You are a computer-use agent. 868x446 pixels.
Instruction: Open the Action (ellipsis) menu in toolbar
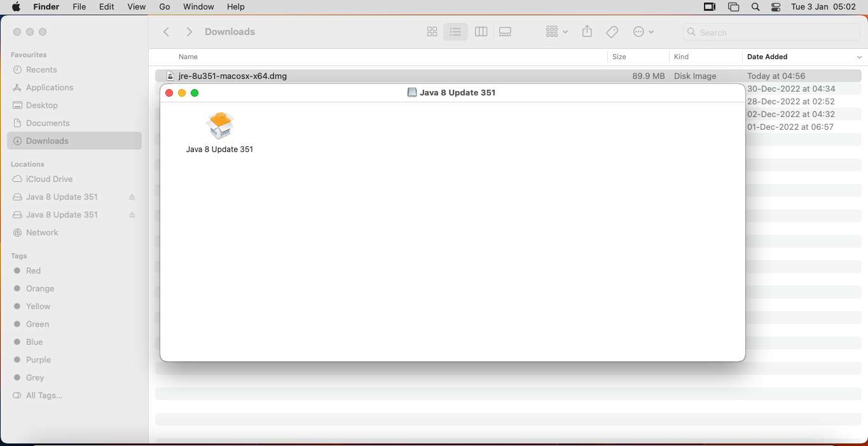(644, 32)
